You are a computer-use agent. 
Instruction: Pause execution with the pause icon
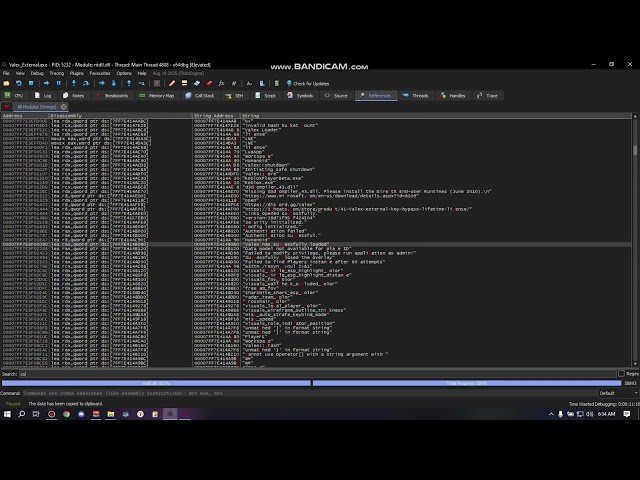58,83
